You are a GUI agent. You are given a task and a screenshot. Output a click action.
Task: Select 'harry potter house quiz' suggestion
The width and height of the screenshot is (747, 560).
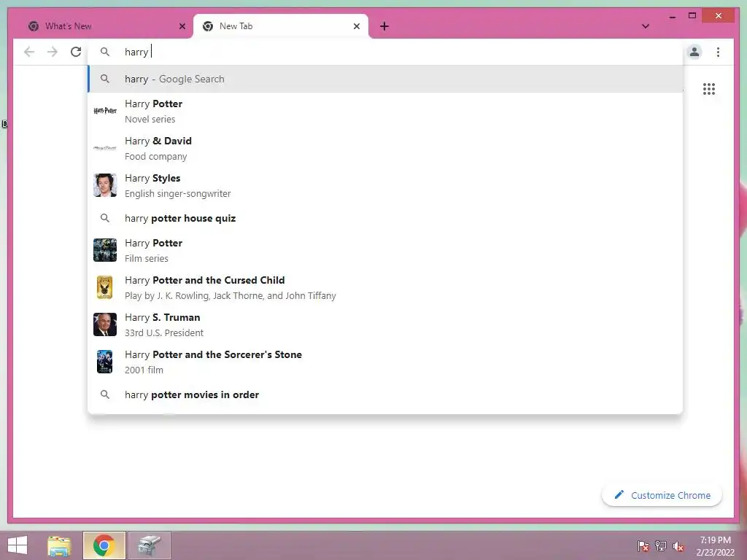point(385,218)
